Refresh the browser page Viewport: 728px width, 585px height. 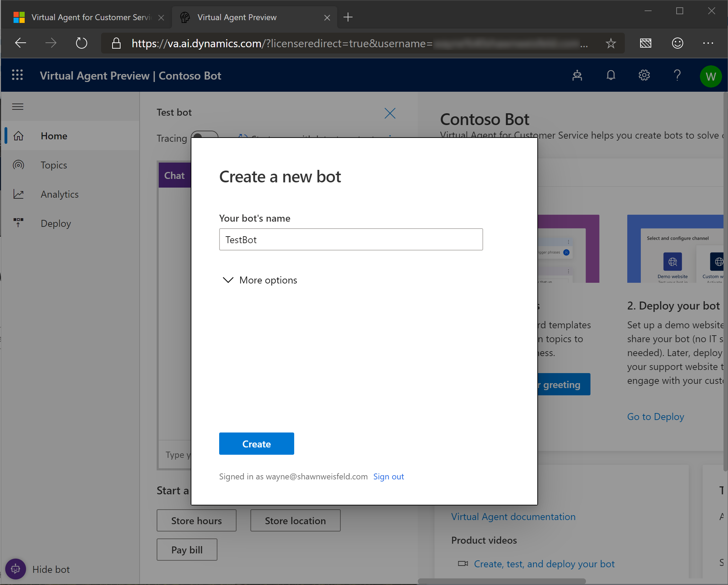tap(81, 43)
